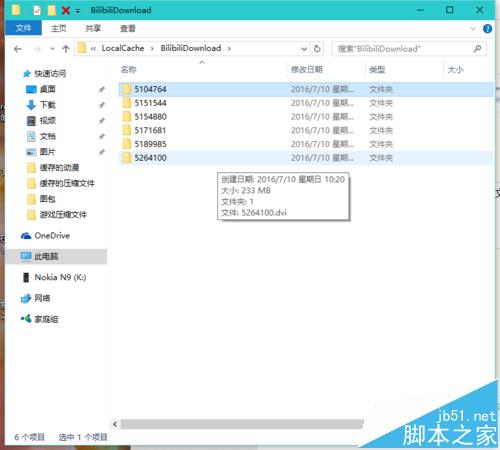Open the 游戏压缩文件 folder in sidebar
The width and height of the screenshot is (500, 450).
[63, 214]
